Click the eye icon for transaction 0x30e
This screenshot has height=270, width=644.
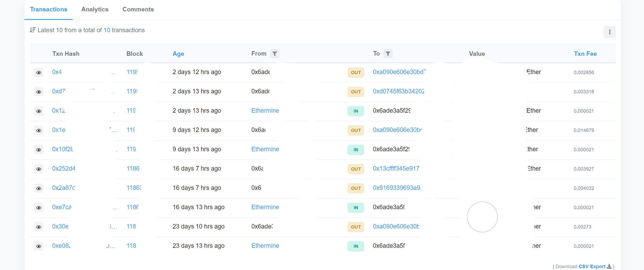pyautogui.click(x=39, y=227)
